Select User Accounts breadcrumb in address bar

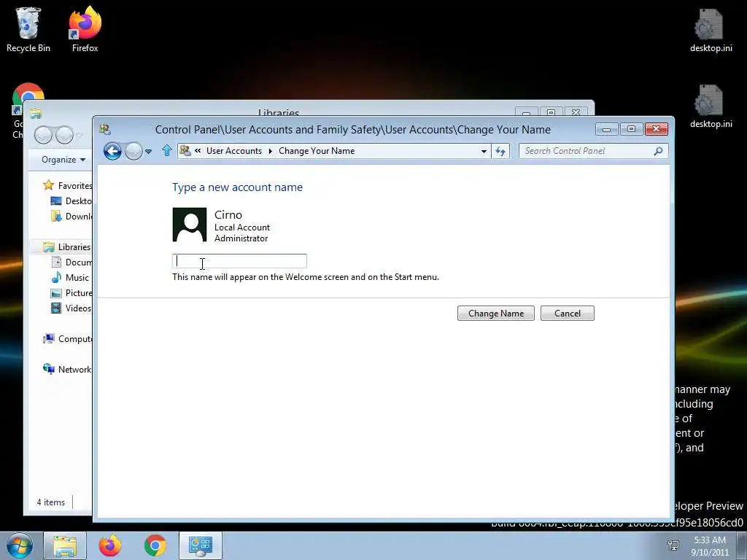pyautogui.click(x=234, y=151)
